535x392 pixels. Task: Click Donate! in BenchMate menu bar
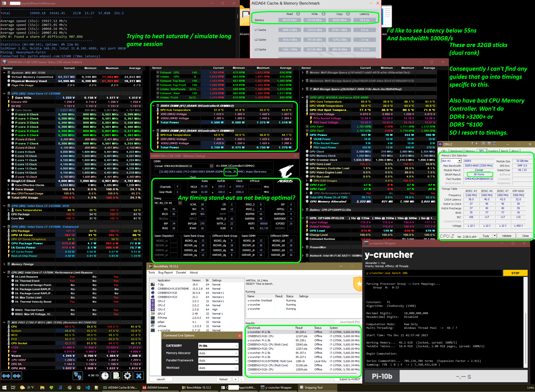click(181, 273)
